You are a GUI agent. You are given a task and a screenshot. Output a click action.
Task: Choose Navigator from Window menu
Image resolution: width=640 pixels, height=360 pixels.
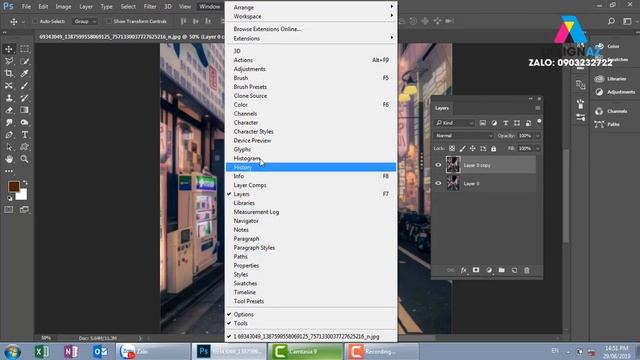pos(311,221)
